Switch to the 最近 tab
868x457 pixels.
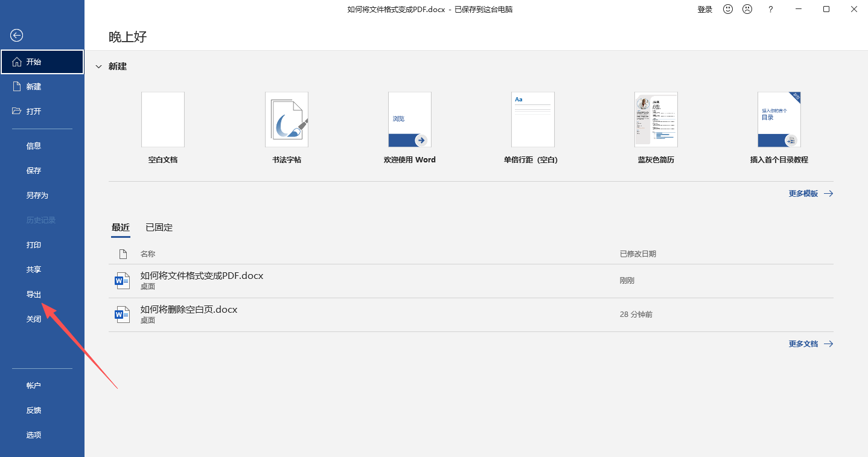(x=121, y=228)
